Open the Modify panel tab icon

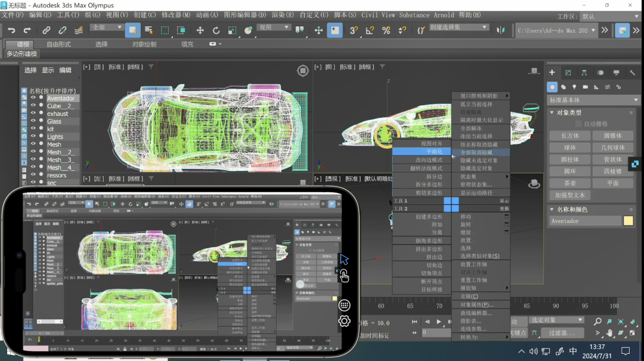coord(568,73)
